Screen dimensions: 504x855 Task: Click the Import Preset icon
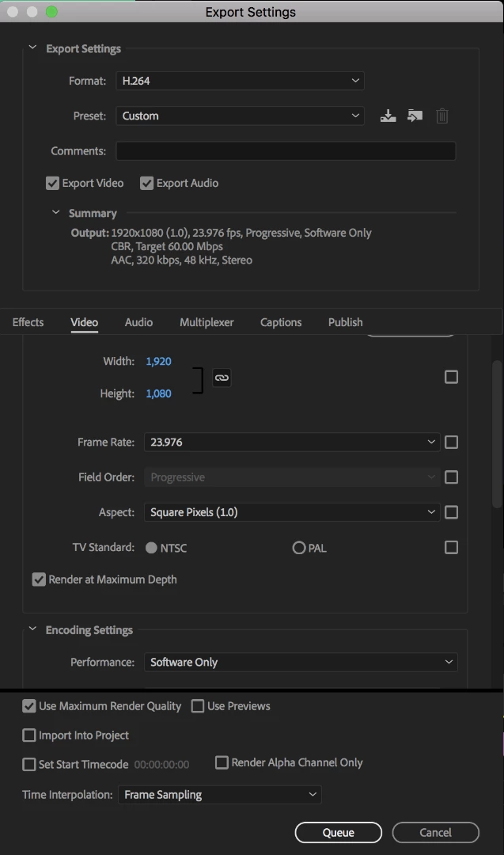click(x=415, y=116)
